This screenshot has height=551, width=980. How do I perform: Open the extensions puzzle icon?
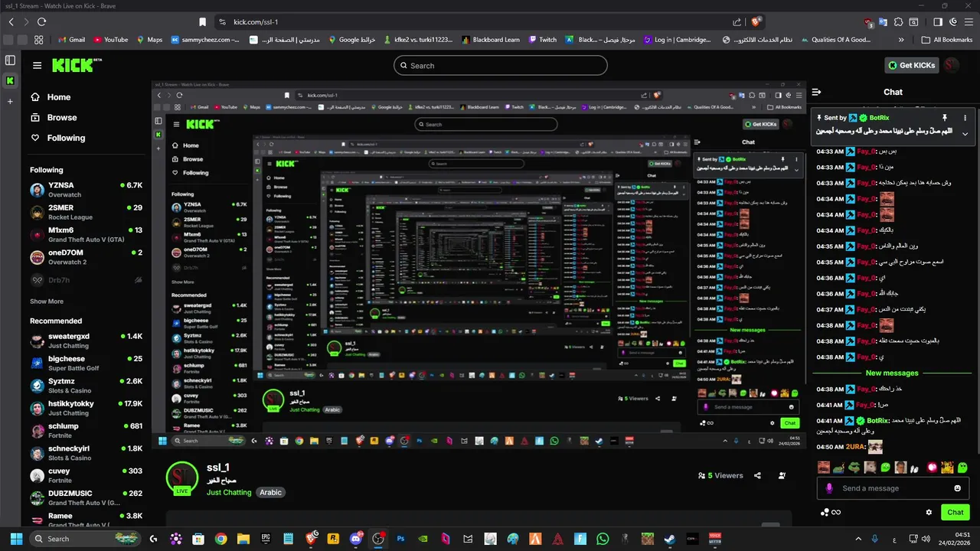coord(899,22)
